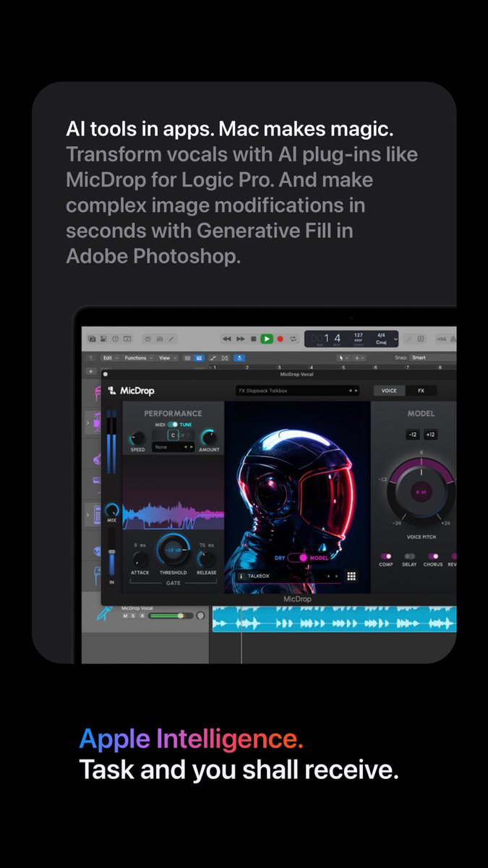488x868 pixels.
Task: Click the MIX knob
Action: tap(112, 511)
